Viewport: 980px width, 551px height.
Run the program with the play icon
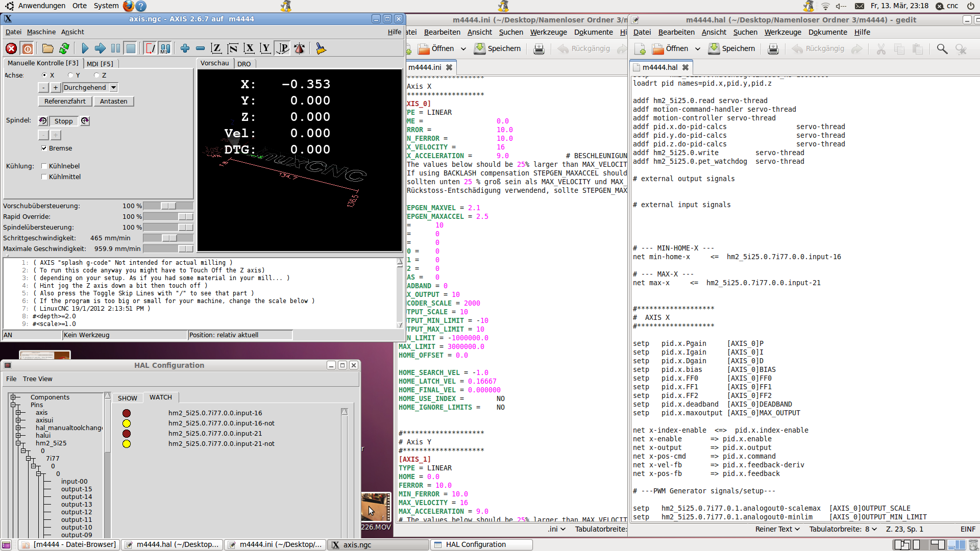(85, 48)
